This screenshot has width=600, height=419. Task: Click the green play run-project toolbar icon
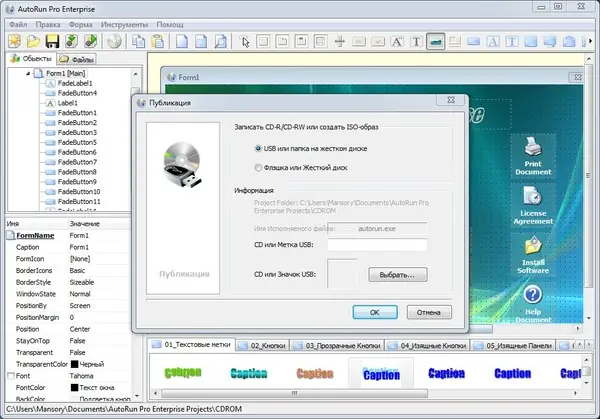click(91, 41)
